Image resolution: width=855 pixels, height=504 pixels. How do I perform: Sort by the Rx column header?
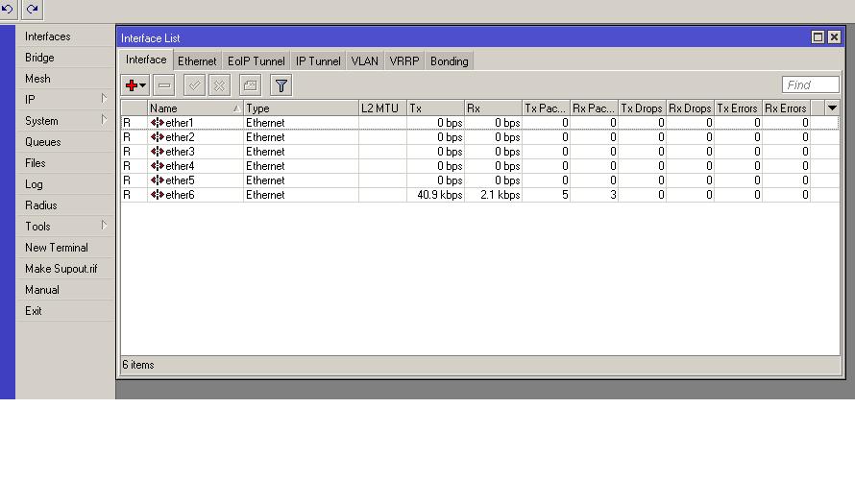(x=493, y=108)
